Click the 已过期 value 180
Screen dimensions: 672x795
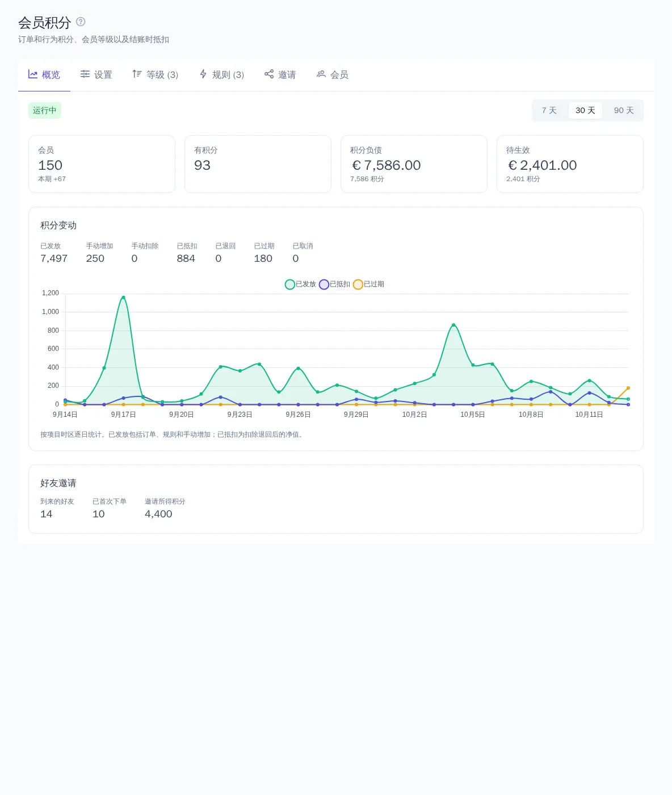click(263, 258)
